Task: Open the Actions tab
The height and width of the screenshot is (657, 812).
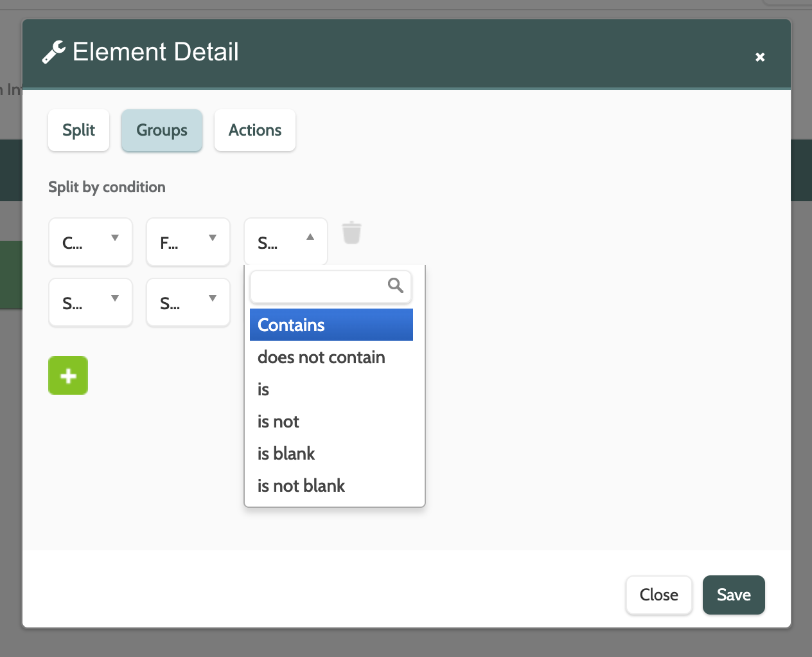Action: point(255,130)
